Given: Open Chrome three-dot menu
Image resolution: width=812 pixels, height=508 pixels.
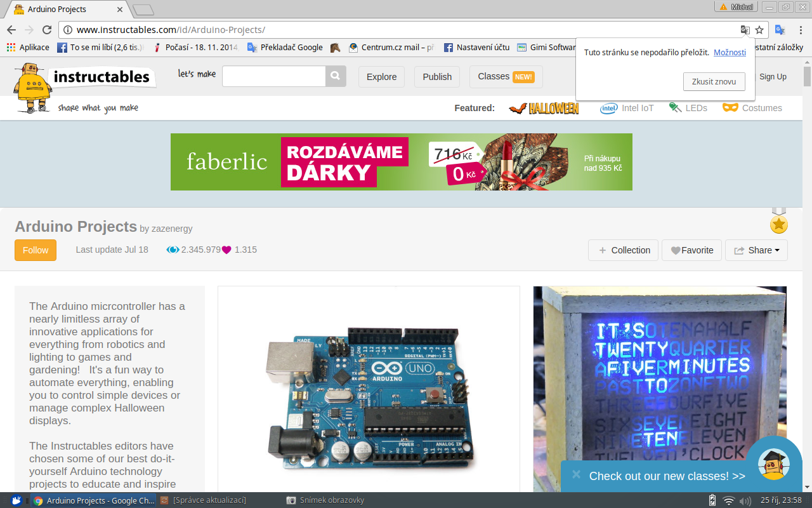Looking at the screenshot, I should pos(800,30).
